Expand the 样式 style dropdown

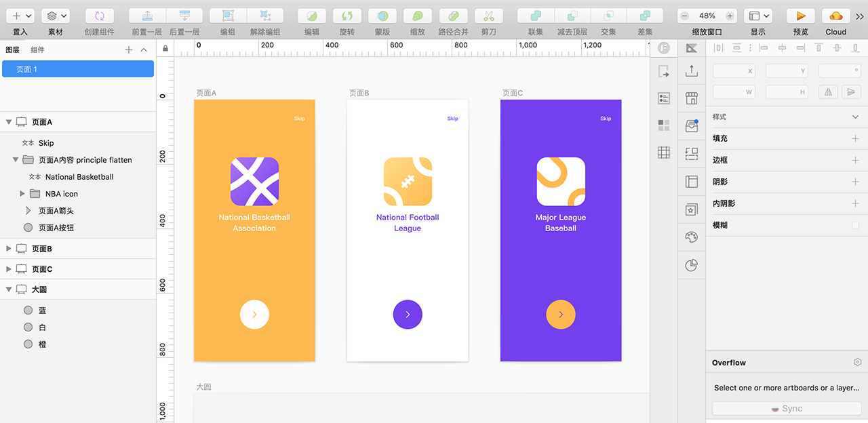(855, 117)
